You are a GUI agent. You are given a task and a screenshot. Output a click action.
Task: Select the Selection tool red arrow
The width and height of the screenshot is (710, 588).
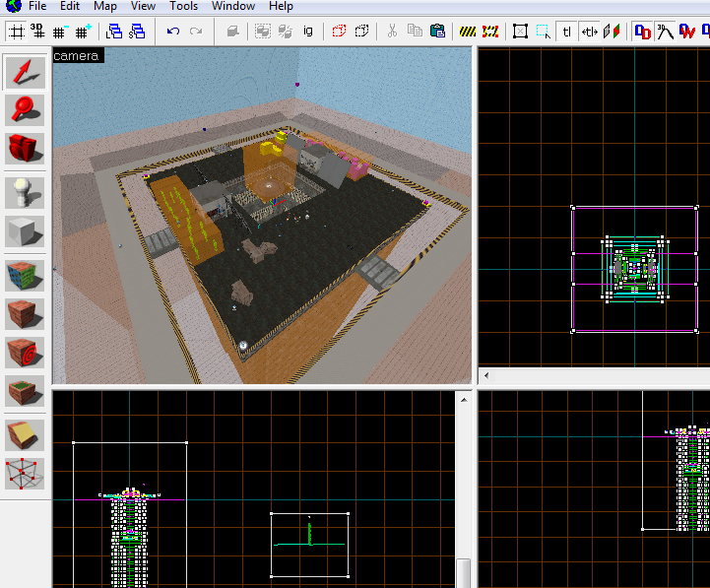coord(24,71)
